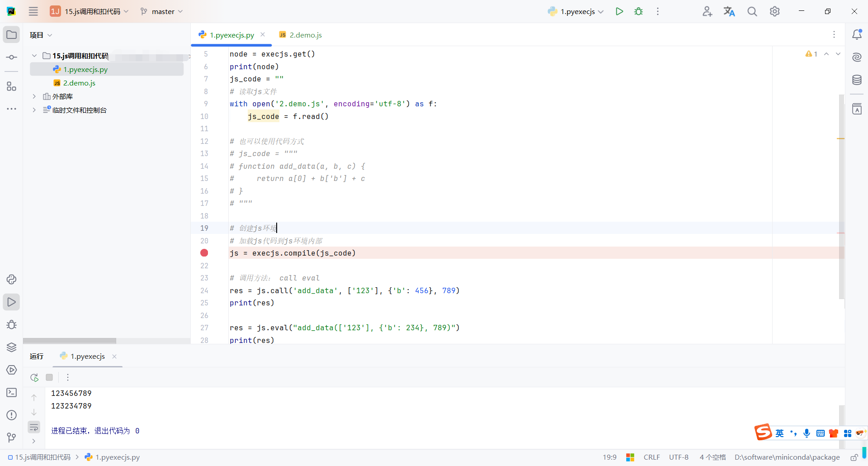Open the Notifications bell
This screenshot has width=868, height=466.
click(x=857, y=35)
